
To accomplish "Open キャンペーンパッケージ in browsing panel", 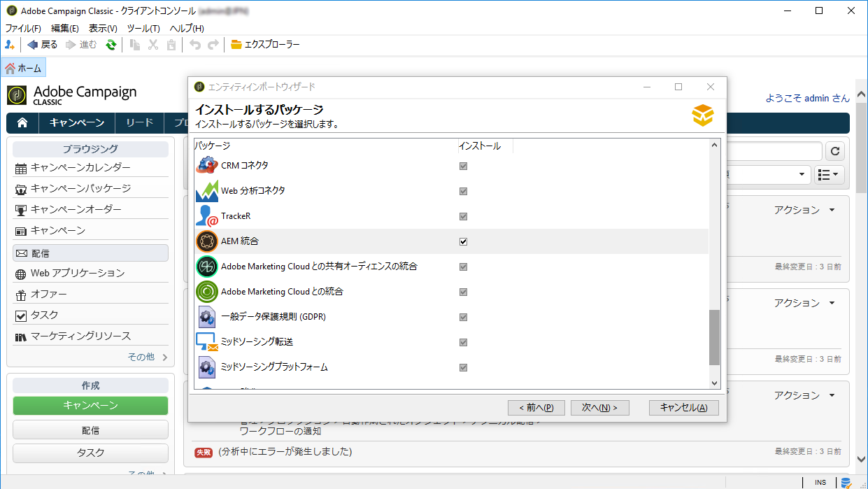I will 90,188.
